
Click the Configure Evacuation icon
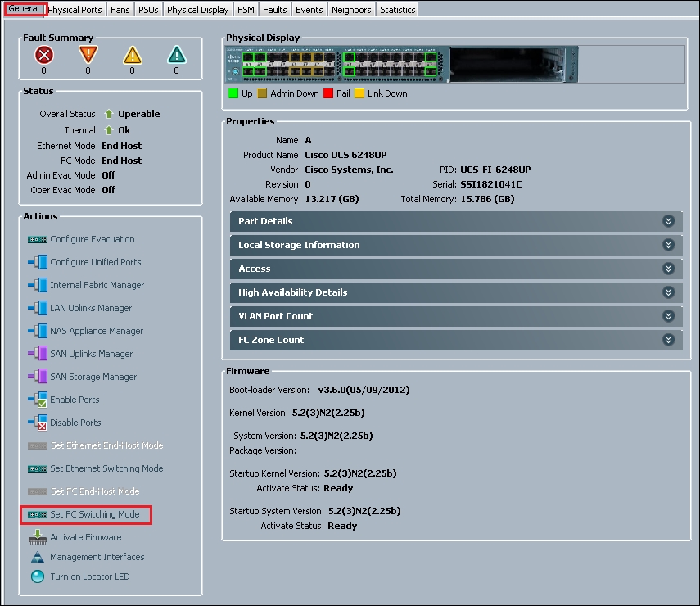[38, 240]
